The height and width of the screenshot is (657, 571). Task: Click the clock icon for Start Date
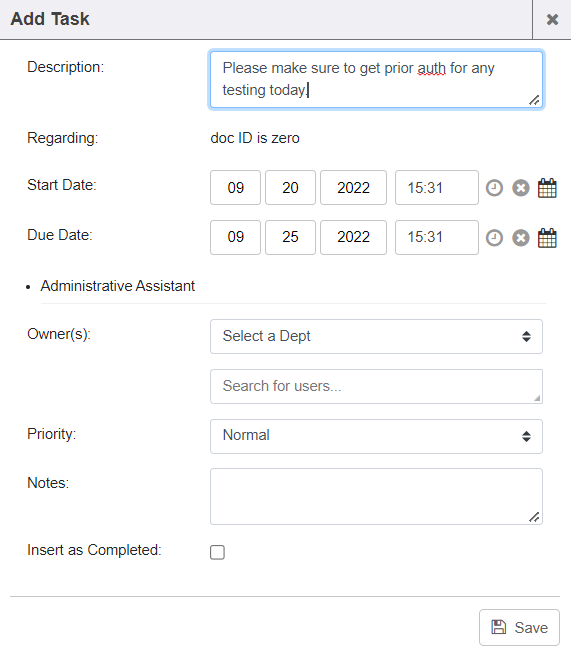[x=494, y=188]
